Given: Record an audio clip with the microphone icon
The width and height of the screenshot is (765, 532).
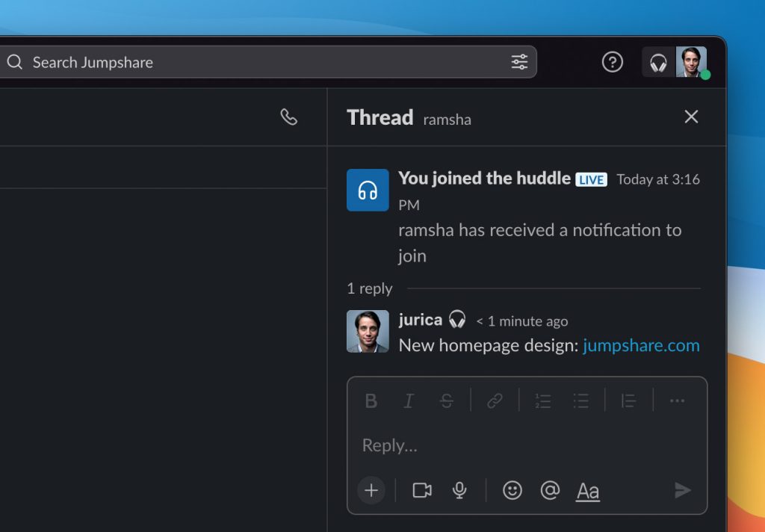Looking at the screenshot, I should click(x=459, y=490).
